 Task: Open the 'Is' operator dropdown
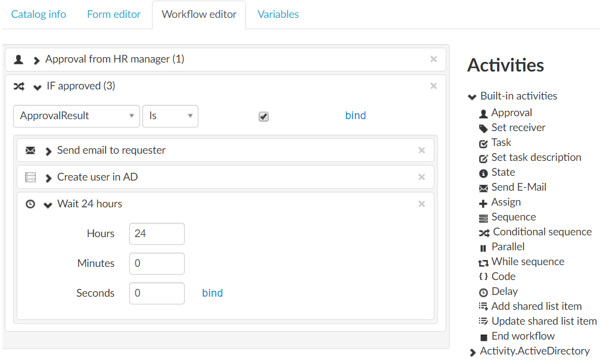[x=170, y=116]
